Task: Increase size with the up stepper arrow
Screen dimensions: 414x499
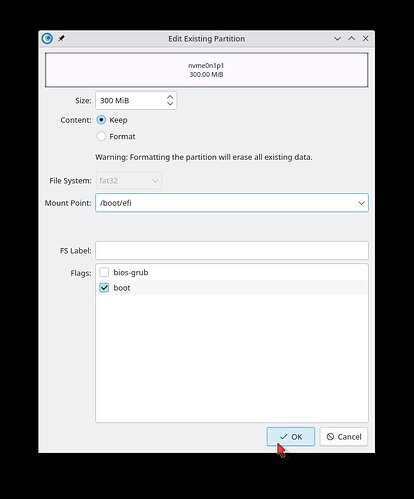Action: tap(170, 97)
